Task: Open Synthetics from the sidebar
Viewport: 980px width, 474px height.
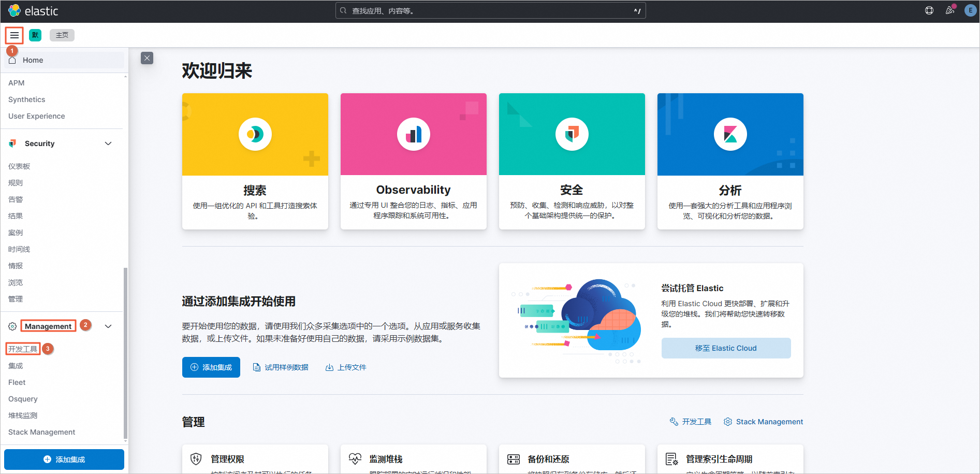Action: coord(27,99)
